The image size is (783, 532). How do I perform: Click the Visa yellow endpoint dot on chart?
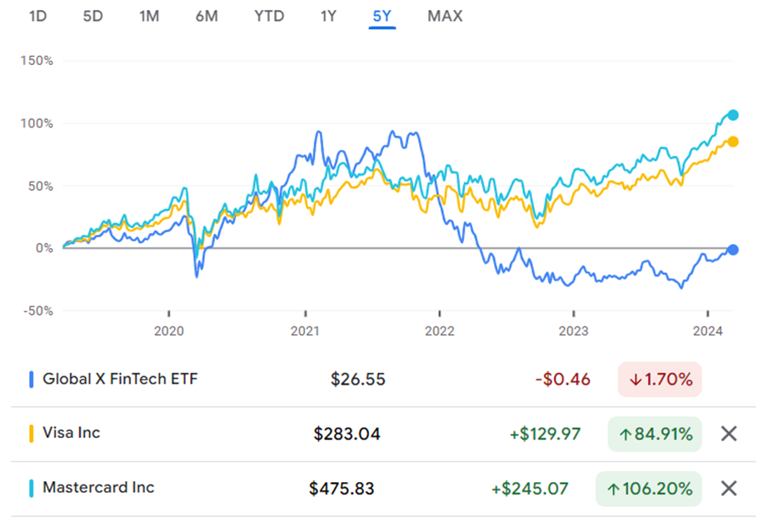(x=733, y=142)
